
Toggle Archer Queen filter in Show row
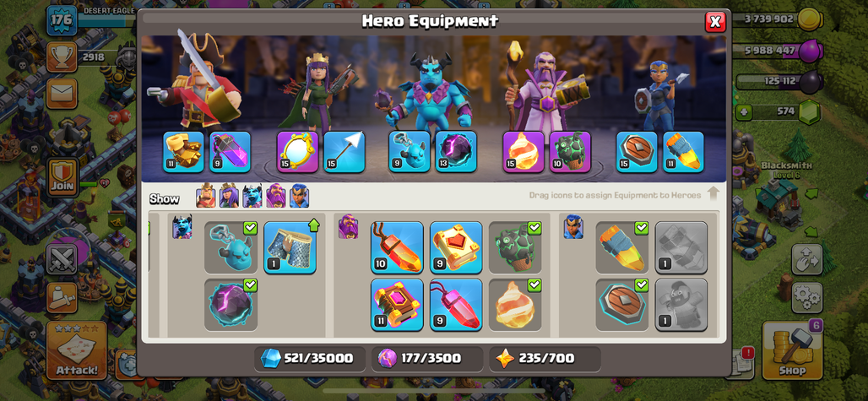[x=229, y=197]
